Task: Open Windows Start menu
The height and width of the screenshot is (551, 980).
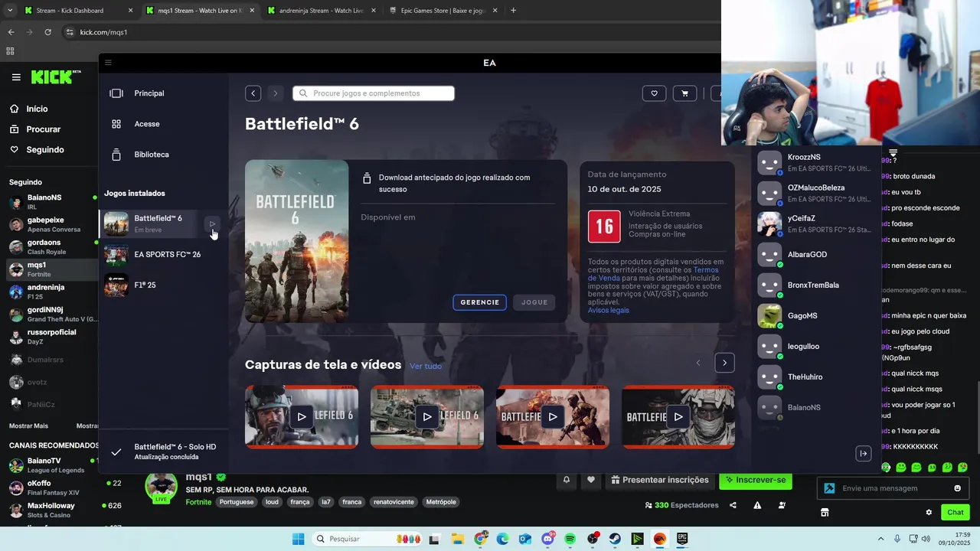Action: pyautogui.click(x=298, y=539)
